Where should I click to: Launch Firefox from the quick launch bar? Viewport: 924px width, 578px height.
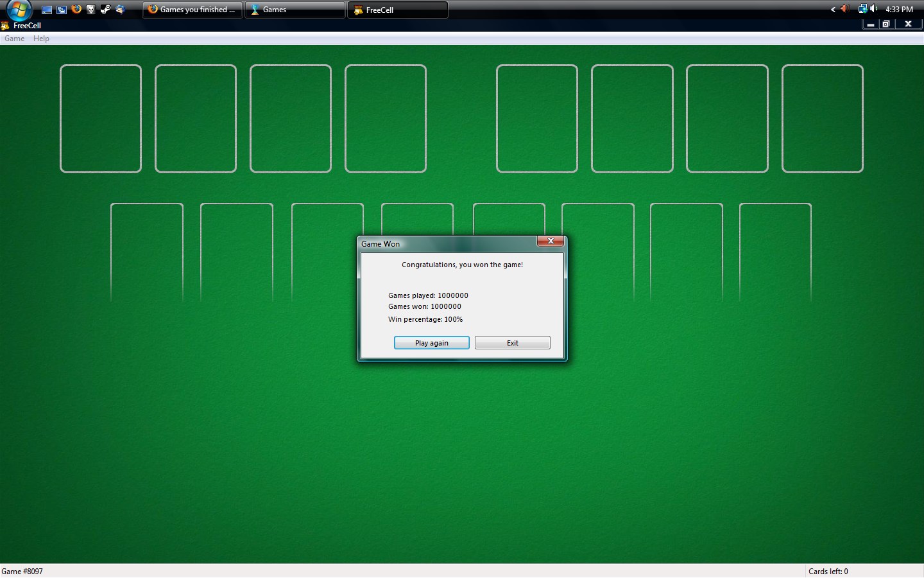click(76, 10)
